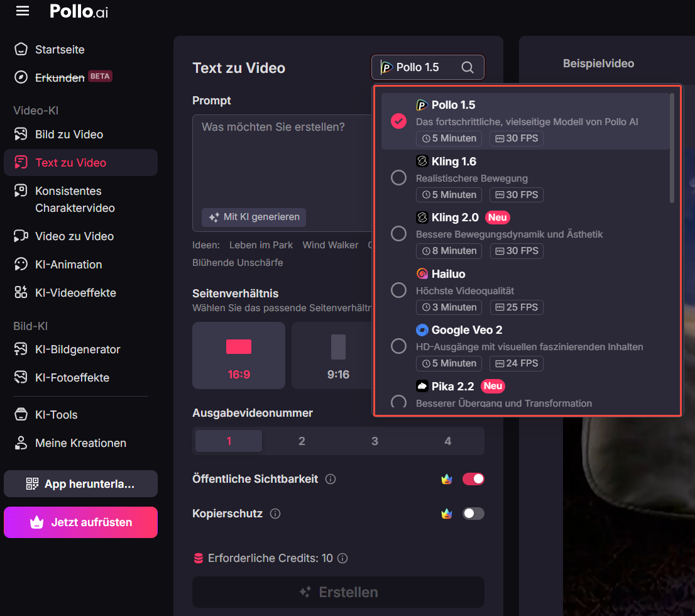695x616 pixels.
Task: Click the Video zu Video icon
Action: pos(21,236)
